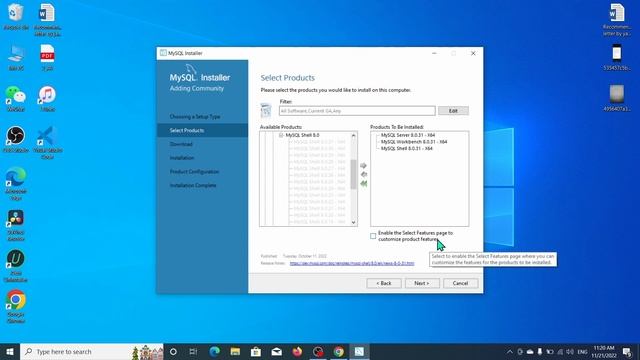Open Microsoft Edge from the taskbar
The image size is (640, 360).
tap(214, 351)
